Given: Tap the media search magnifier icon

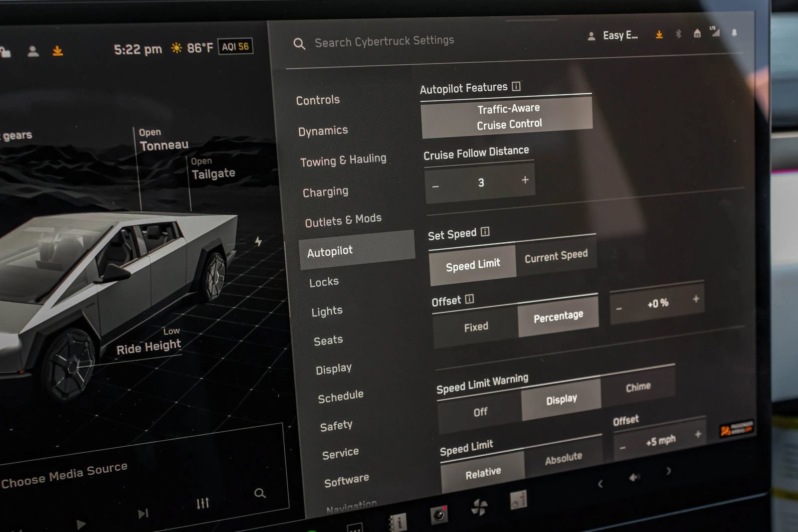Looking at the screenshot, I should click(x=260, y=493).
